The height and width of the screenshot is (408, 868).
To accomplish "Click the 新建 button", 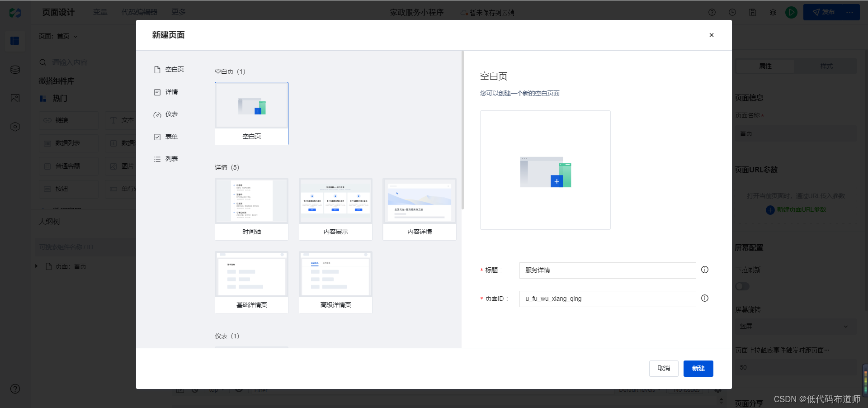I will [698, 369].
